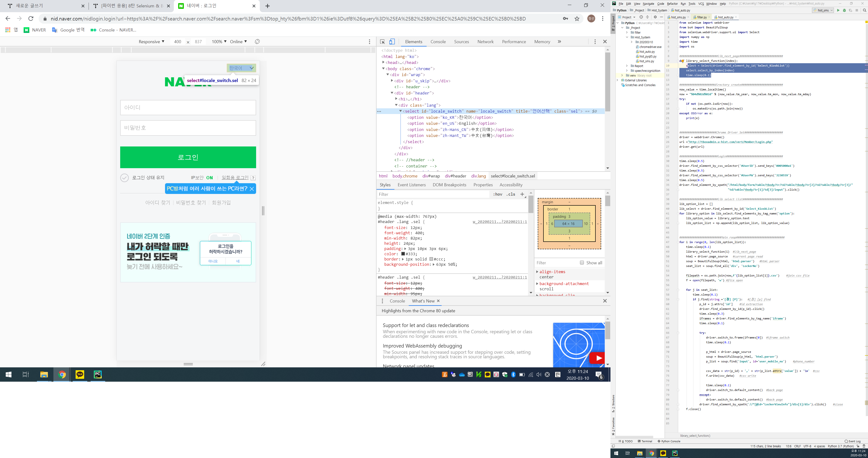
Task: Open the 한국어 language dropdown
Action: click(x=241, y=68)
